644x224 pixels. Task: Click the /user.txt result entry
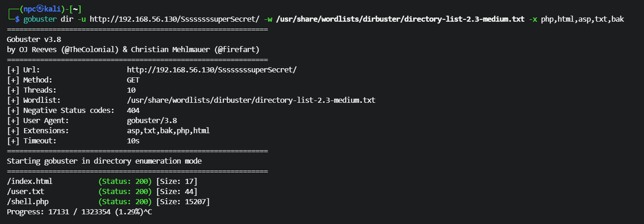click(26, 192)
